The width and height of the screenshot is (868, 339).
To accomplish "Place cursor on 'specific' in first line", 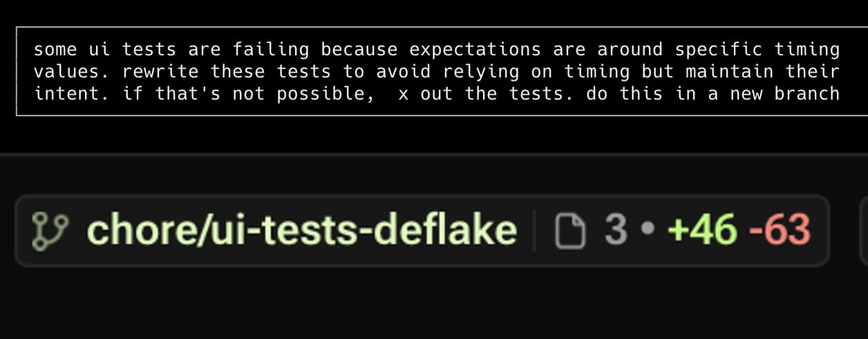I will [719, 50].
